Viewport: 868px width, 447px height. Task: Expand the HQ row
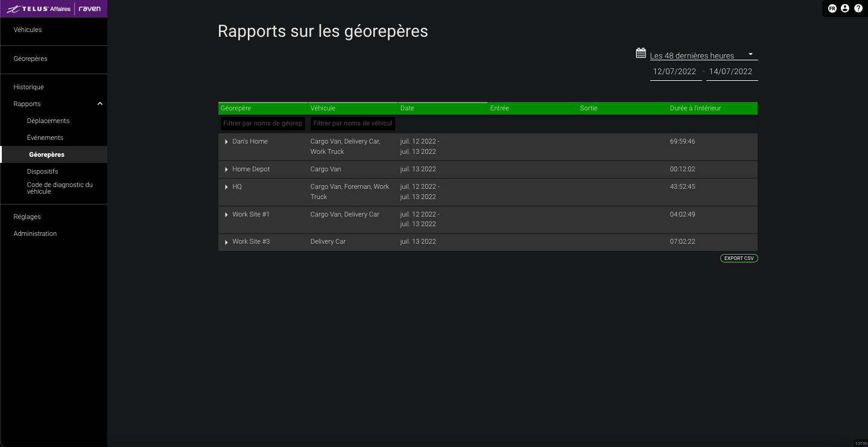click(226, 187)
